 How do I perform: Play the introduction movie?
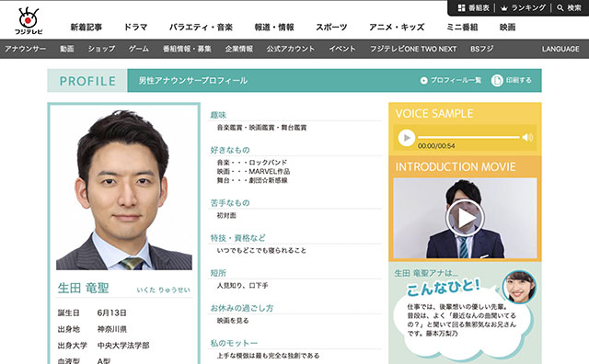[465, 218]
